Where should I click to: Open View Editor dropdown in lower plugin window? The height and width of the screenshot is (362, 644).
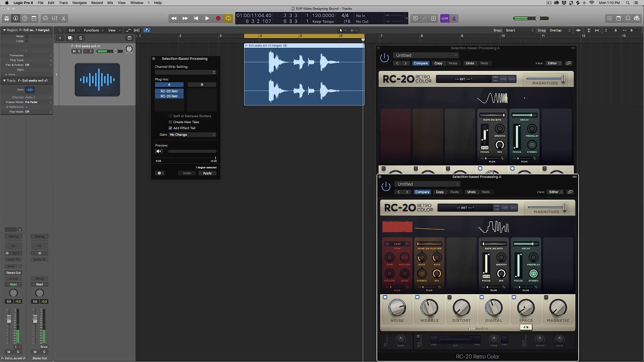click(x=554, y=192)
